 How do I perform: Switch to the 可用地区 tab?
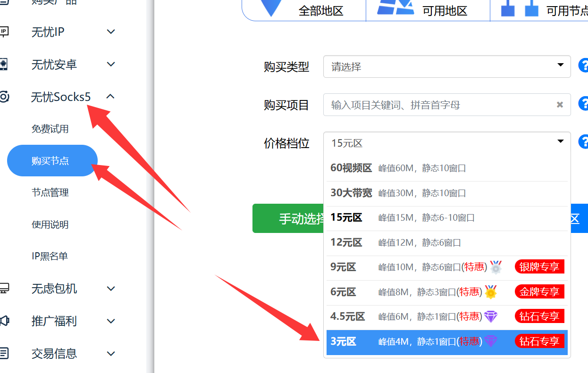428,9
